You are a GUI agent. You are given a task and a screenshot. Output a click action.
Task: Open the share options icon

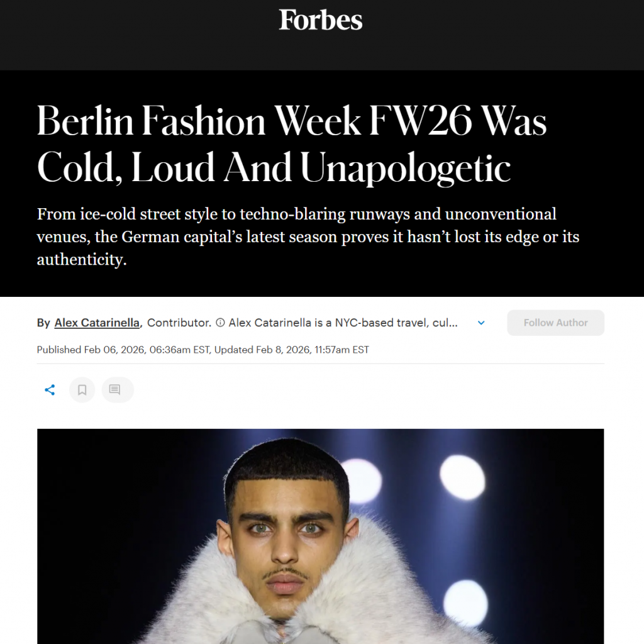tap(50, 390)
